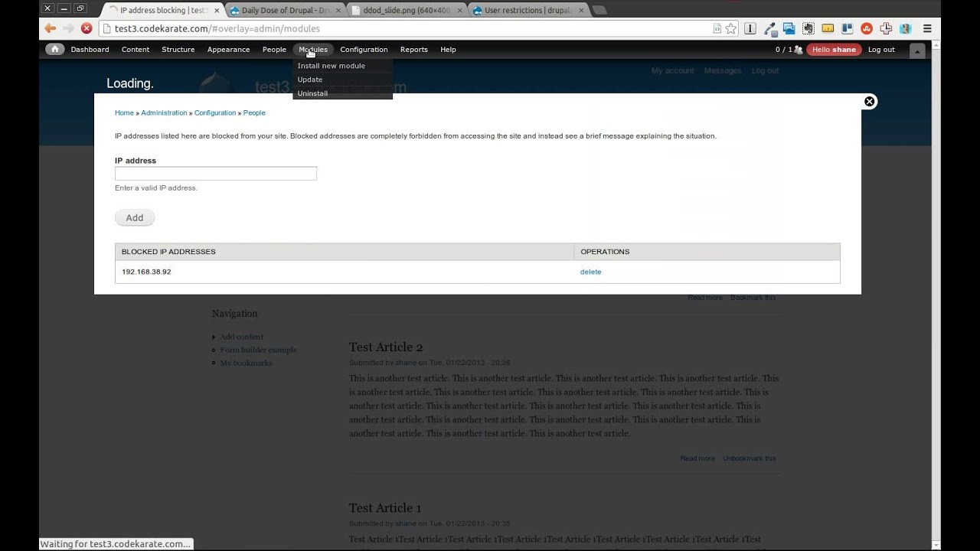The image size is (980, 551).
Task: Delete blocked IP 192.168.38.92
Action: coord(590,272)
